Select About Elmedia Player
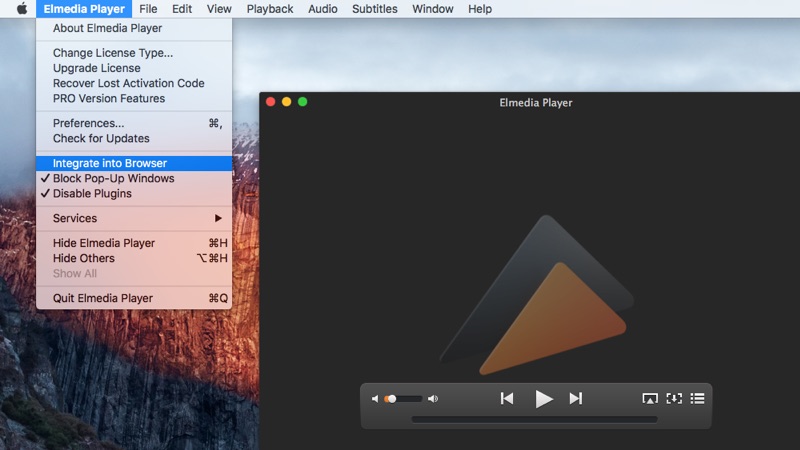800x450 pixels. click(134, 28)
